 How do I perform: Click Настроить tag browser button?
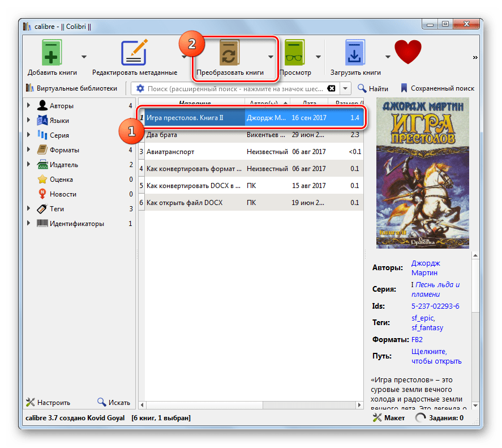click(48, 402)
